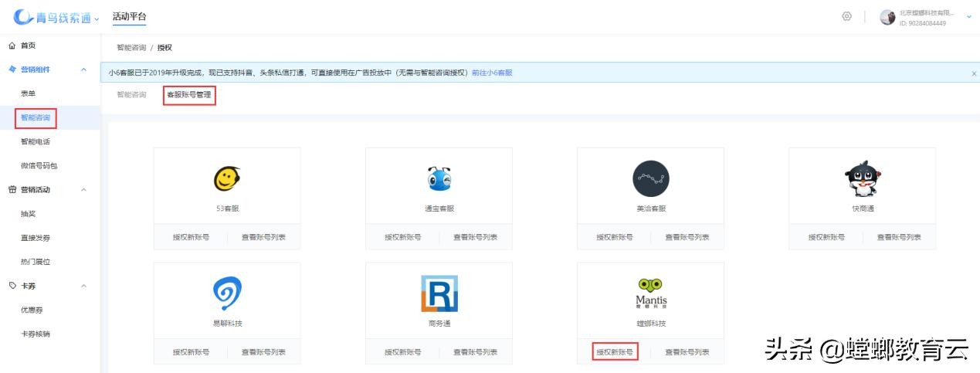Click the 53客服 smiley logo
Screen dimensions: 980x373
226,180
